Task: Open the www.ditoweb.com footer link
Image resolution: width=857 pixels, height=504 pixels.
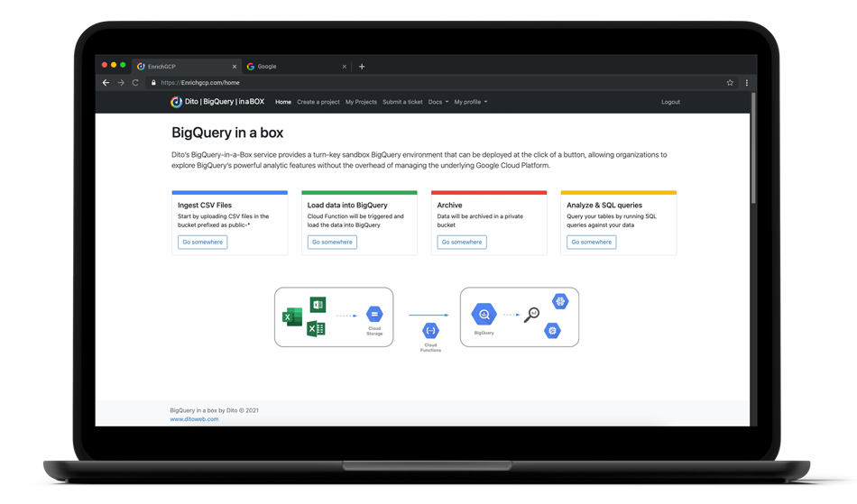Action: pos(194,419)
